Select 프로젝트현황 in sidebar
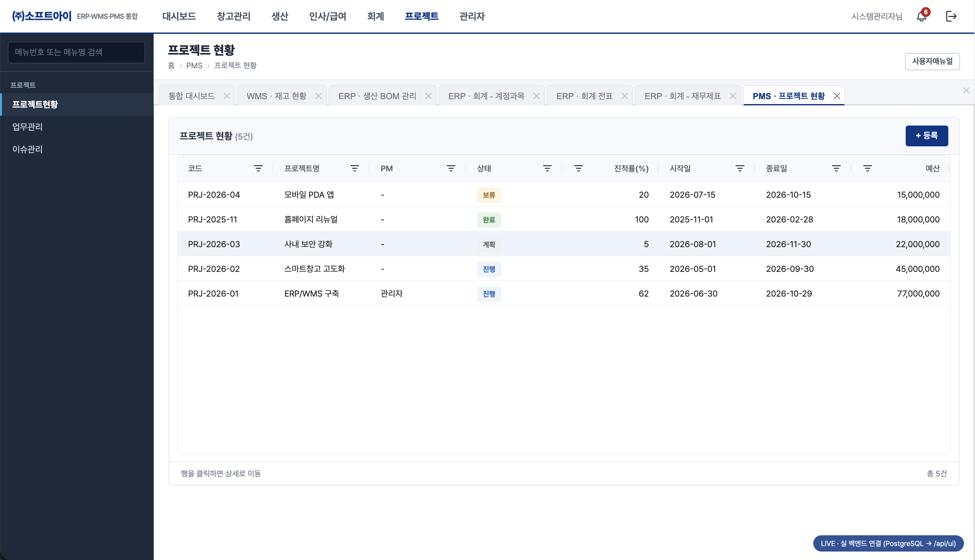 (x=77, y=104)
